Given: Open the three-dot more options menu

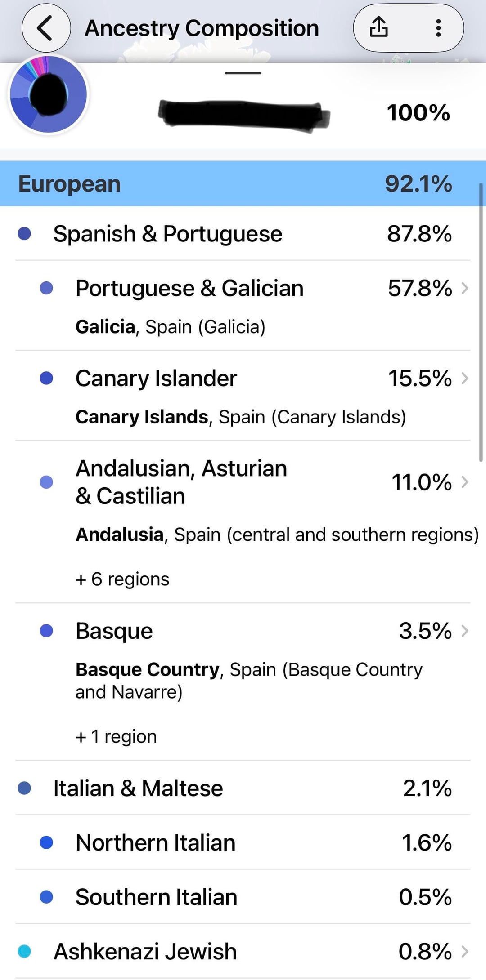Looking at the screenshot, I should (438, 28).
